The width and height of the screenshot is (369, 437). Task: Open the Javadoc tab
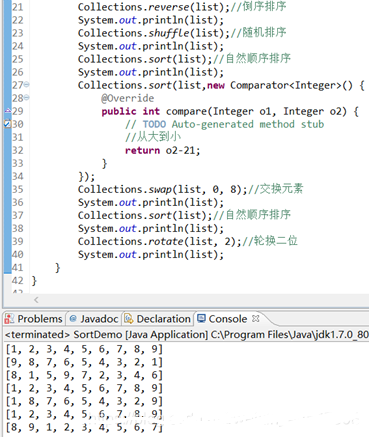coord(94,319)
